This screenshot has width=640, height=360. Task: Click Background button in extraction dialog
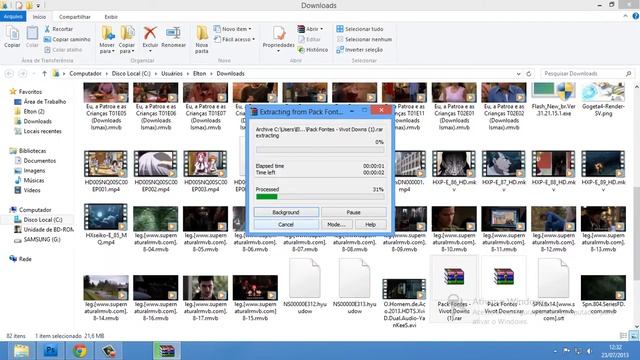pyautogui.click(x=286, y=212)
